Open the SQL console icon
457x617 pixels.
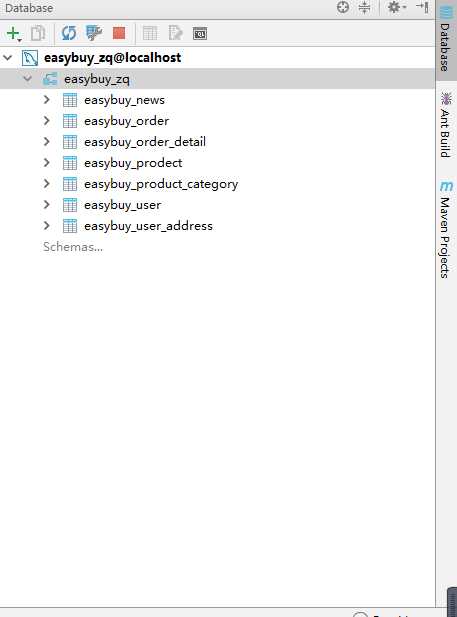(x=200, y=34)
